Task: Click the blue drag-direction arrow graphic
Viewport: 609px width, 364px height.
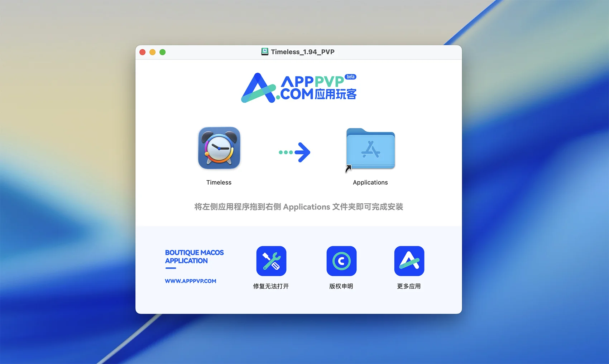Action: click(295, 152)
